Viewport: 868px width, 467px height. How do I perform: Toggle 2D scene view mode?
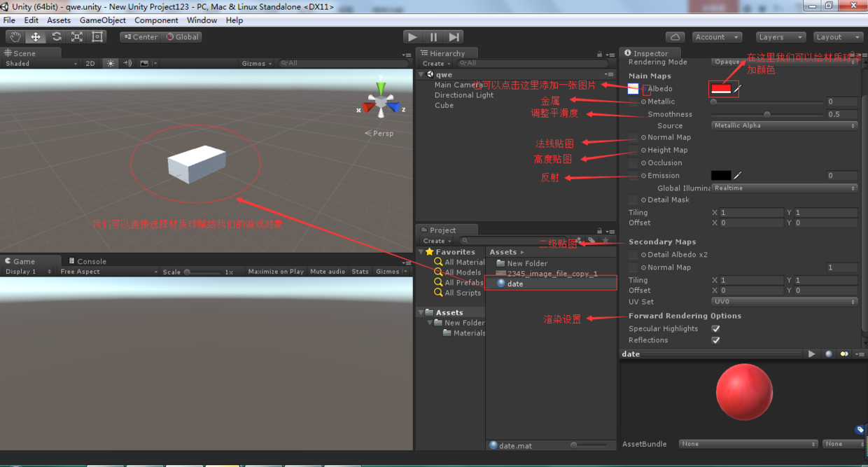(90, 63)
